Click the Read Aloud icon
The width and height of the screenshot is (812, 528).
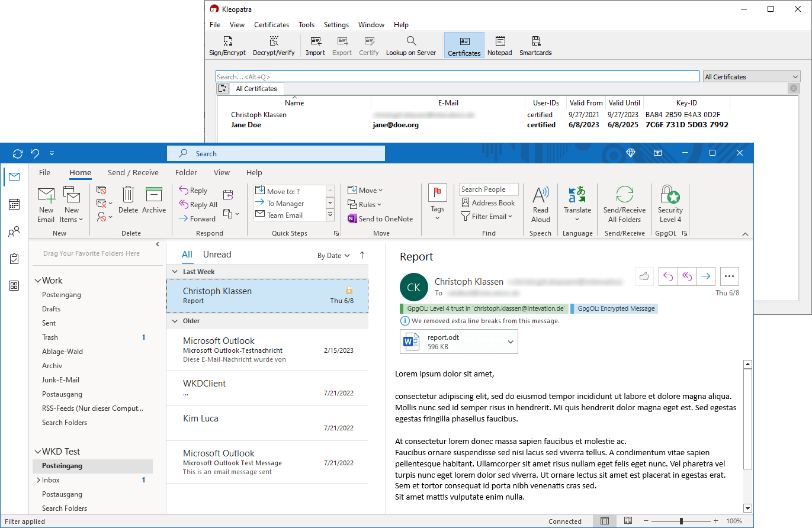tap(541, 195)
